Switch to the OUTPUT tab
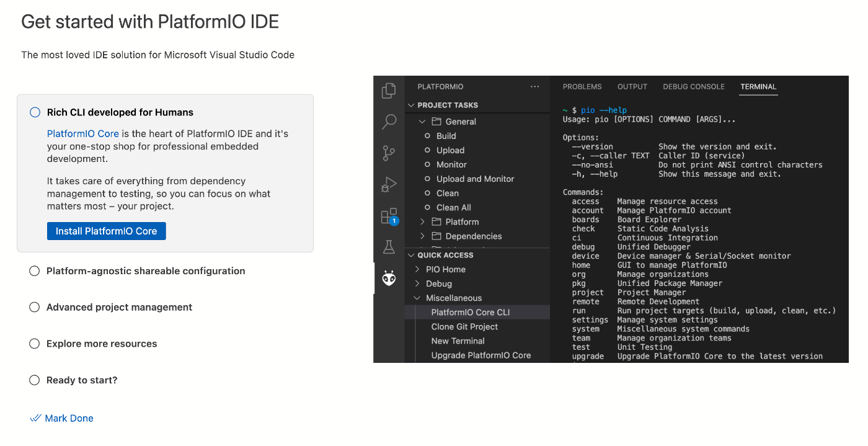 [632, 87]
